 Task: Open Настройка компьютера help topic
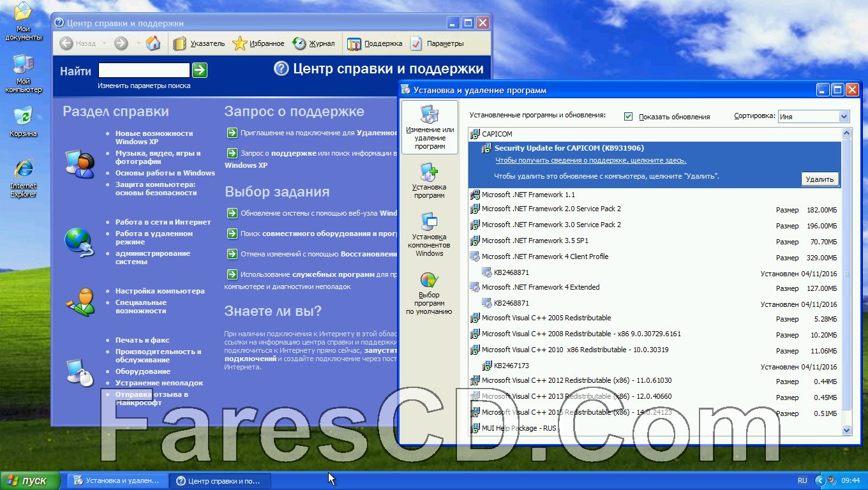(160, 291)
